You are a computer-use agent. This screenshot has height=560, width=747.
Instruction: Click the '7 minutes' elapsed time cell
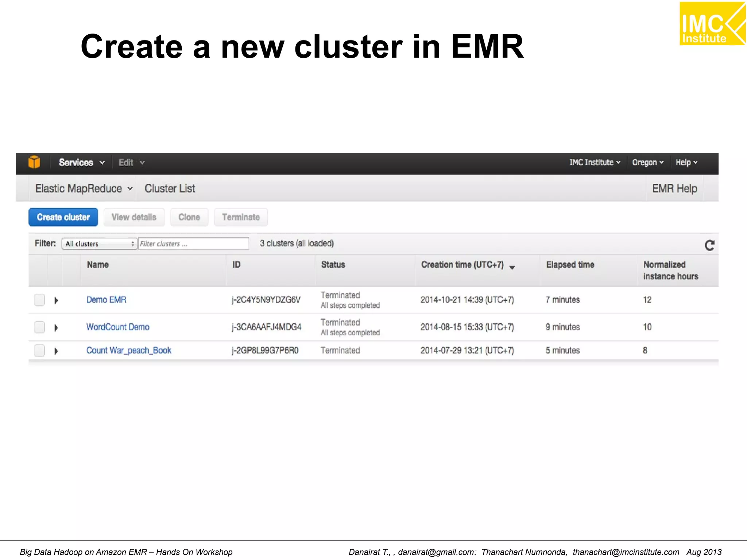point(562,300)
